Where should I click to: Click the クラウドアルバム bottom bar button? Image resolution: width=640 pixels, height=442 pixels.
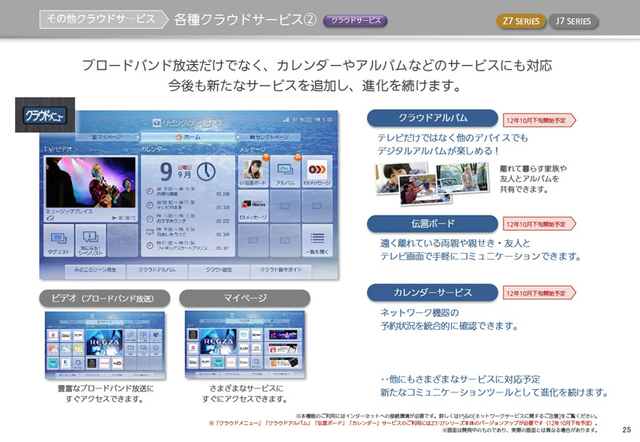(157, 270)
